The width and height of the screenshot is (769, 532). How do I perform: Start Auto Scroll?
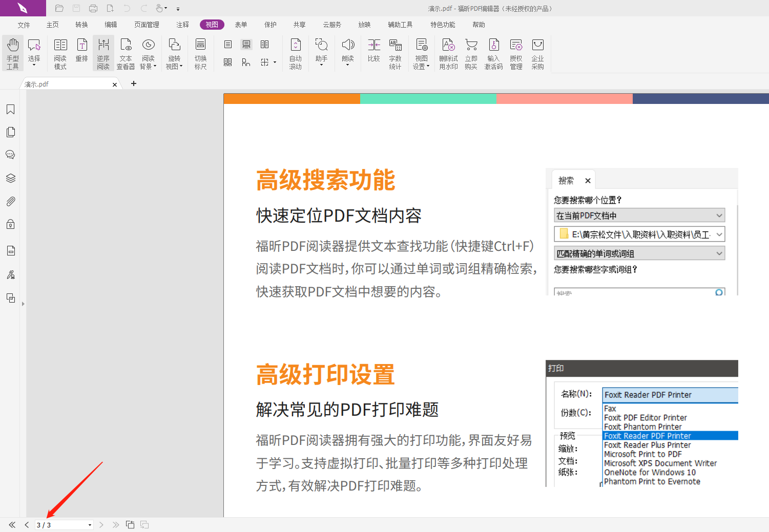[x=296, y=51]
